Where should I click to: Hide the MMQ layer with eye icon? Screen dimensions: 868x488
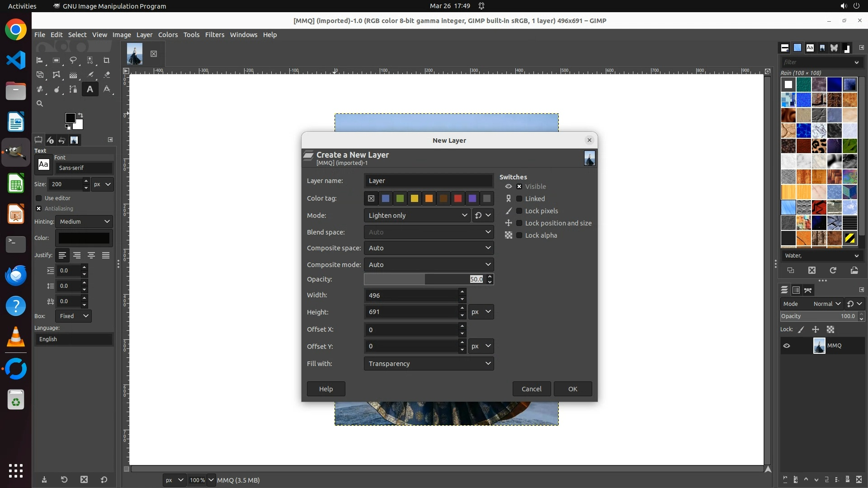pos(787,346)
